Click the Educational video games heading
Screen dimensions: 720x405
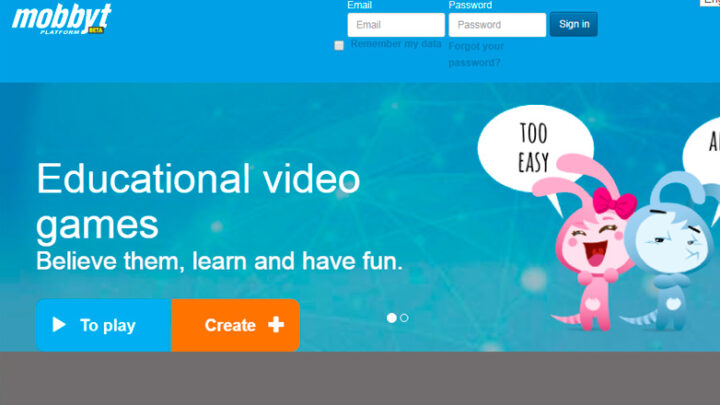(198, 201)
